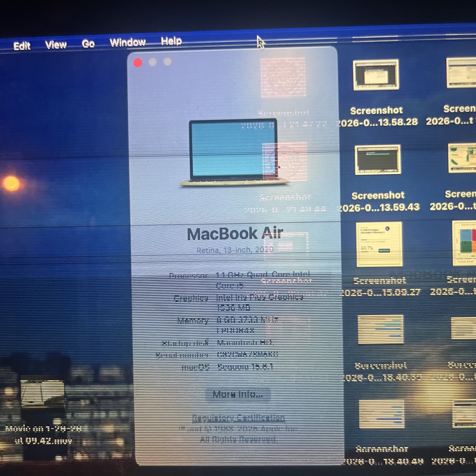
Task: Open the Edit menu
Action: pos(22,46)
